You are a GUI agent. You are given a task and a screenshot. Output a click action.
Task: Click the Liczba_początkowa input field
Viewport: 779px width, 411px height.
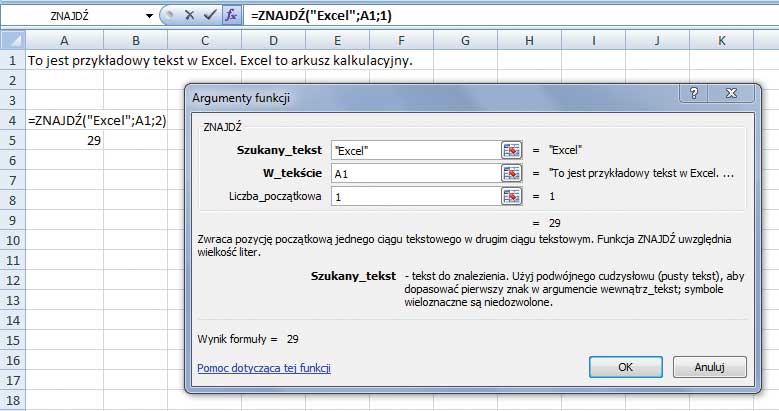[414, 196]
